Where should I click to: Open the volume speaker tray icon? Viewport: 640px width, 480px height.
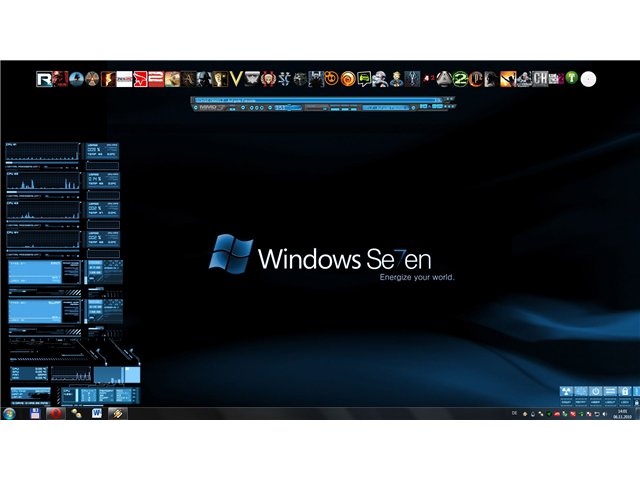(x=604, y=414)
